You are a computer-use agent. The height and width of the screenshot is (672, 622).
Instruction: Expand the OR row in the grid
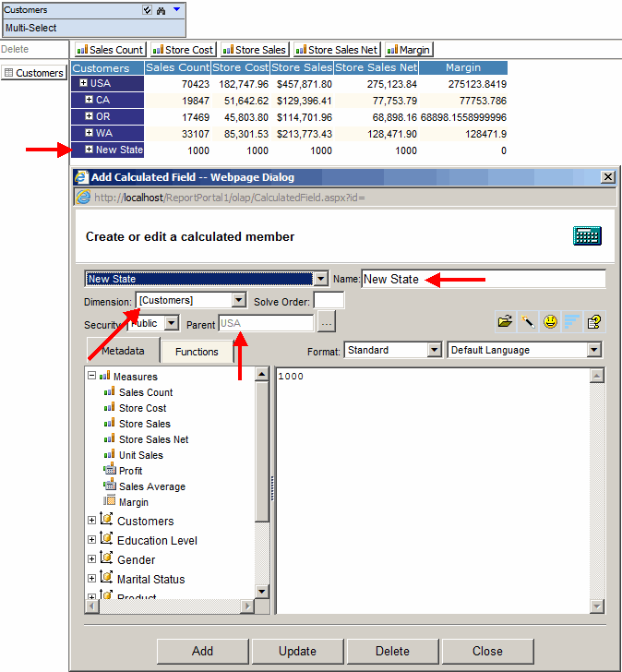(x=90, y=116)
